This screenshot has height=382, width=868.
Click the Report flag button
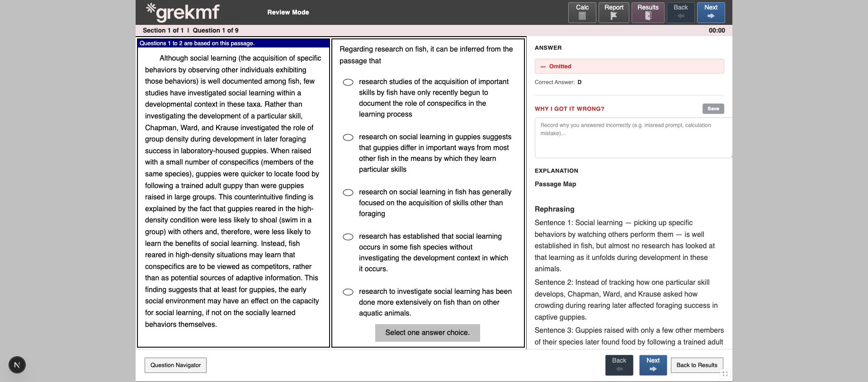(613, 12)
